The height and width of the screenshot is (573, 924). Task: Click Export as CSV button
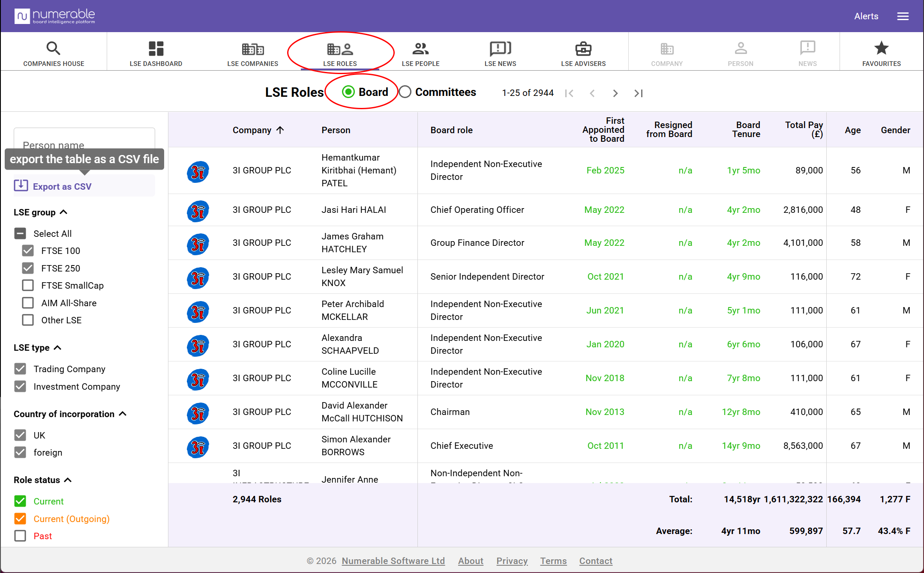[84, 186]
